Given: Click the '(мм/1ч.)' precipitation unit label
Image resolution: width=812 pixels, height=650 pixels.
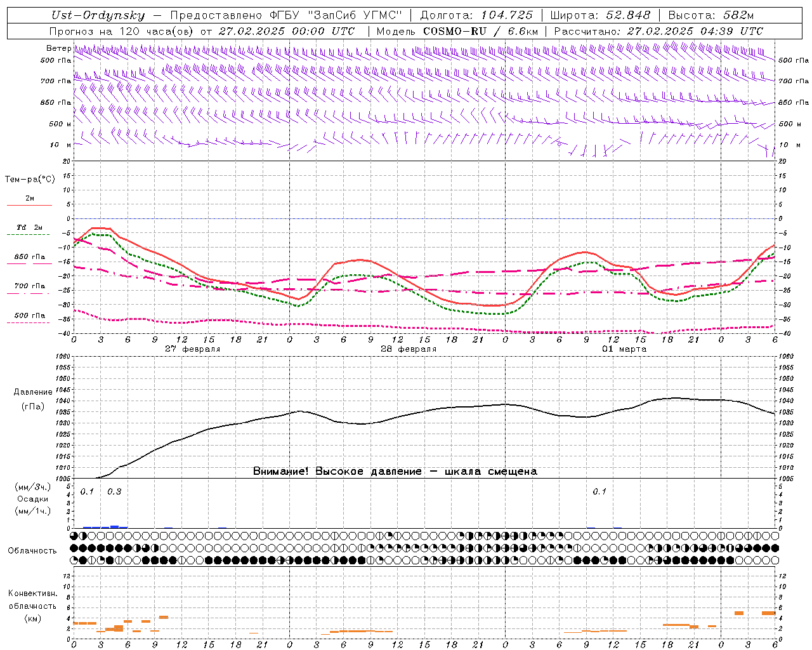Looking at the screenshot, I should 33,511.
